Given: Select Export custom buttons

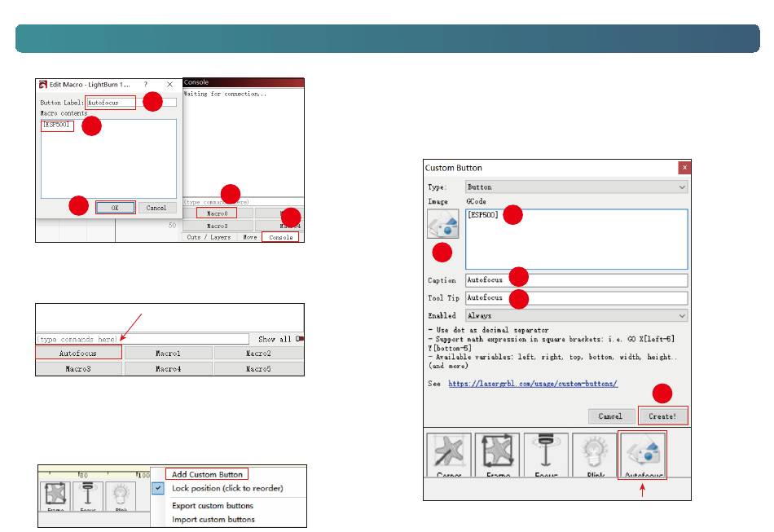Looking at the screenshot, I should click(x=213, y=505).
